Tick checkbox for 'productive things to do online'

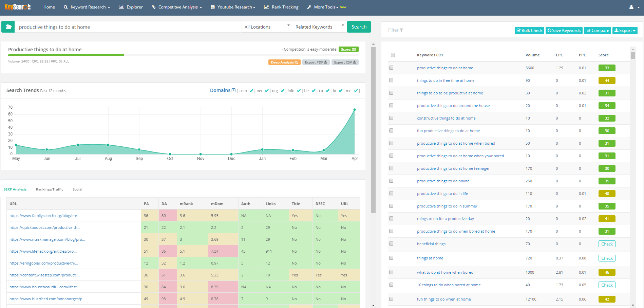(391, 181)
